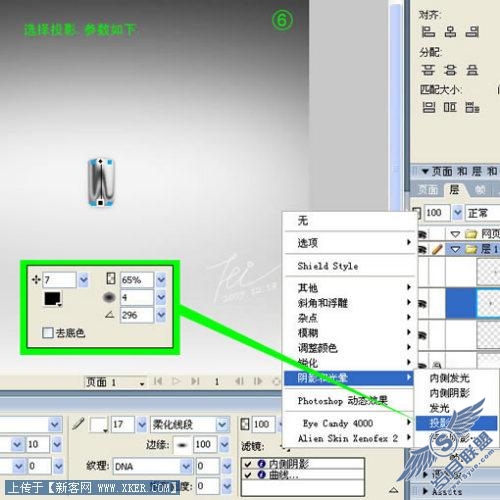Open the 杂点 noise submenu
This screenshot has height=500, width=500.
point(349,318)
